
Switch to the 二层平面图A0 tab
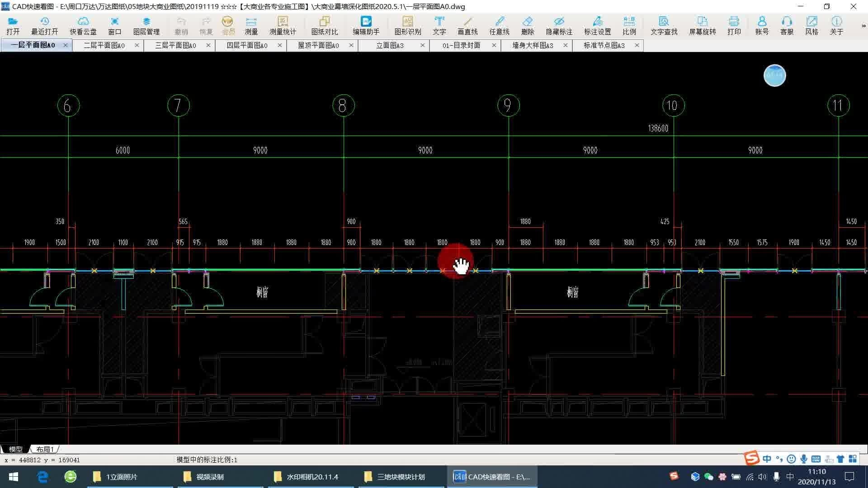[x=104, y=45]
